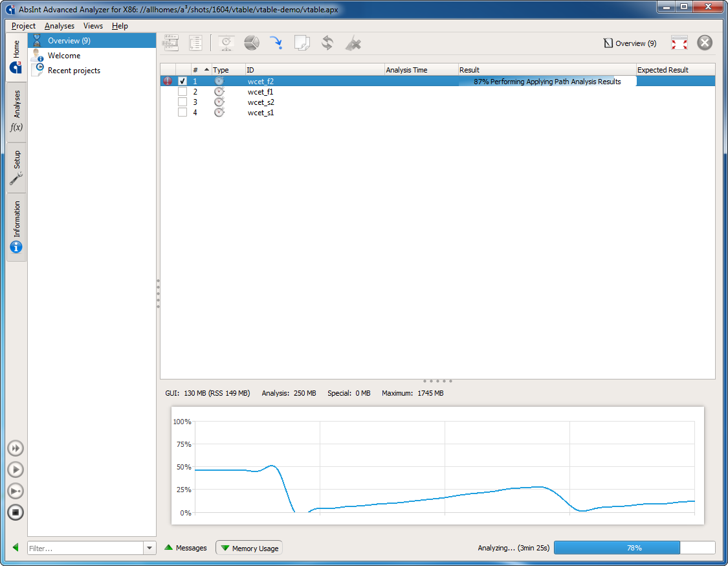
Task: Sort by the Result column header
Action: pos(547,70)
